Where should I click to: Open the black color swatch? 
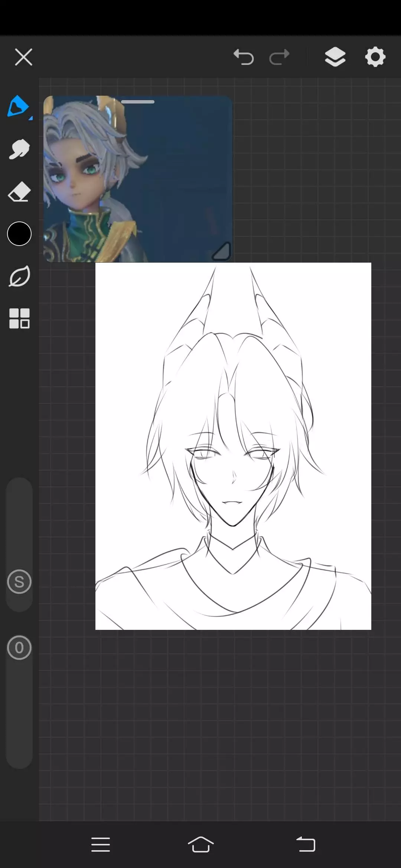coord(19,234)
